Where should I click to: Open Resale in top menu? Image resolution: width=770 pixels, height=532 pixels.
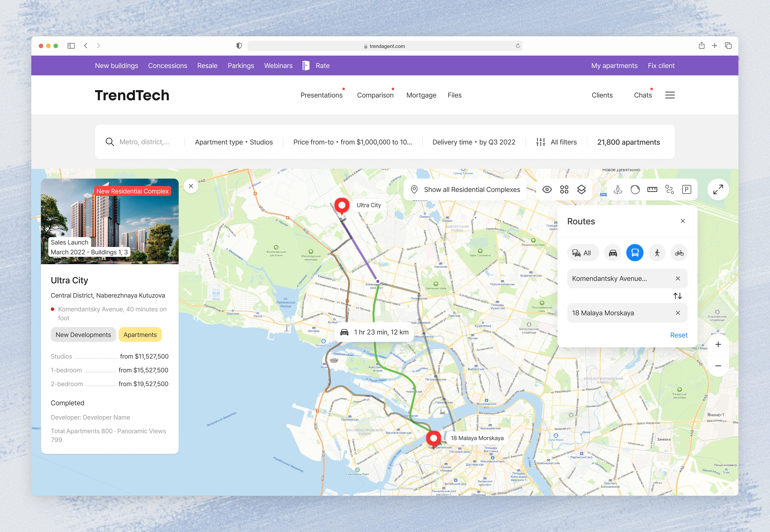coord(207,66)
